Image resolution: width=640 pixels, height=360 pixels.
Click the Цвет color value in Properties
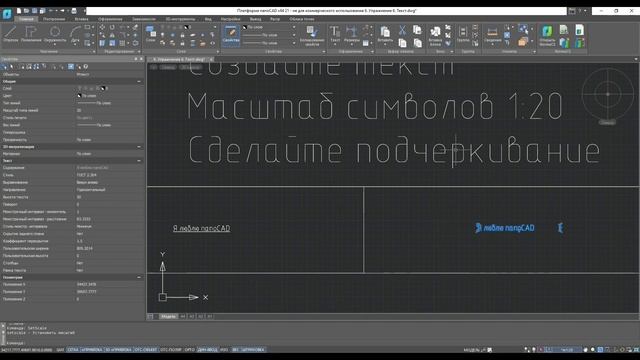click(109, 96)
